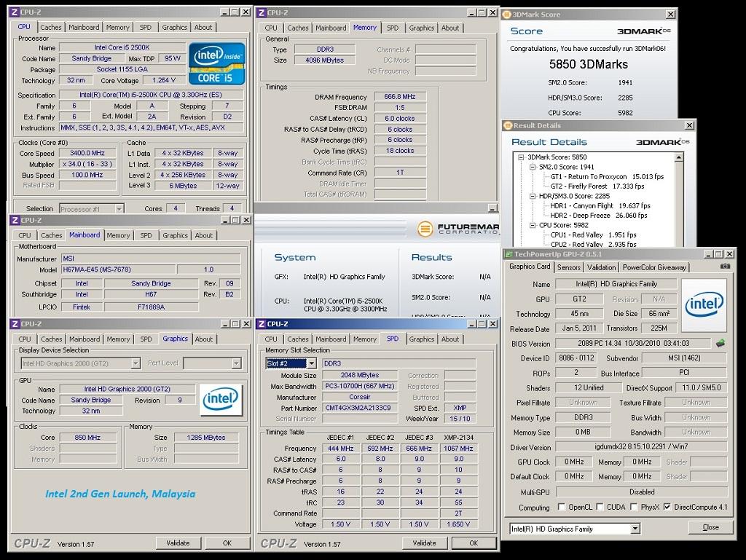Click the Result Details scrollbar up arrow

point(679,157)
